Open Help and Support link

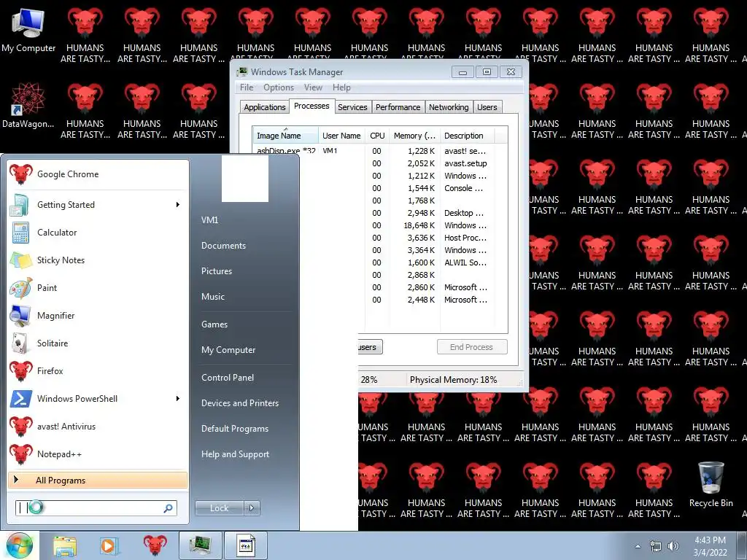(x=235, y=454)
